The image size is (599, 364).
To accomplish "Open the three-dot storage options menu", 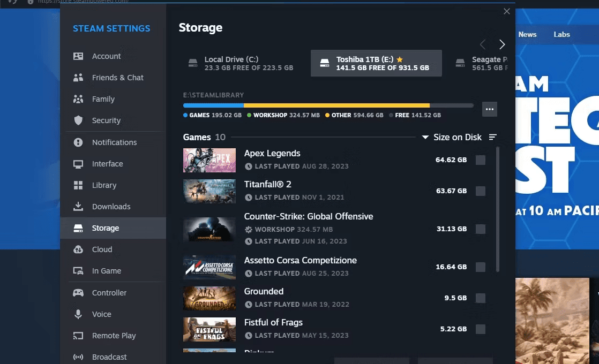I will [489, 109].
